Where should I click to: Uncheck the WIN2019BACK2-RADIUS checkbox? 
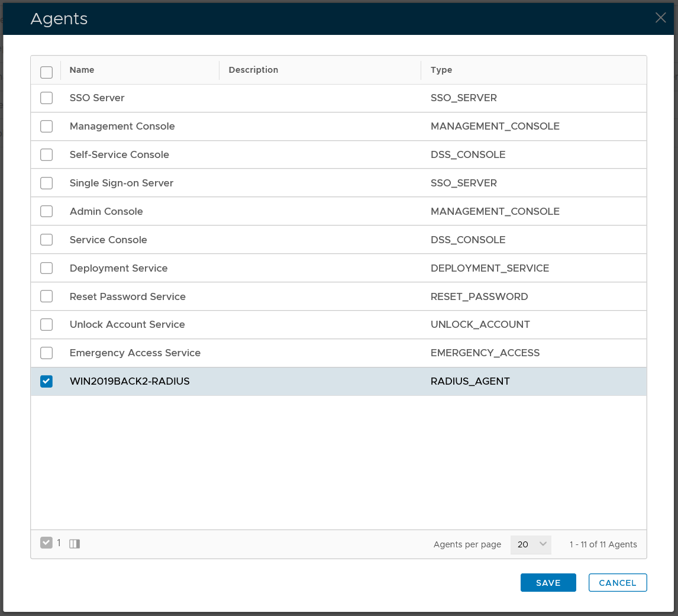tap(46, 382)
